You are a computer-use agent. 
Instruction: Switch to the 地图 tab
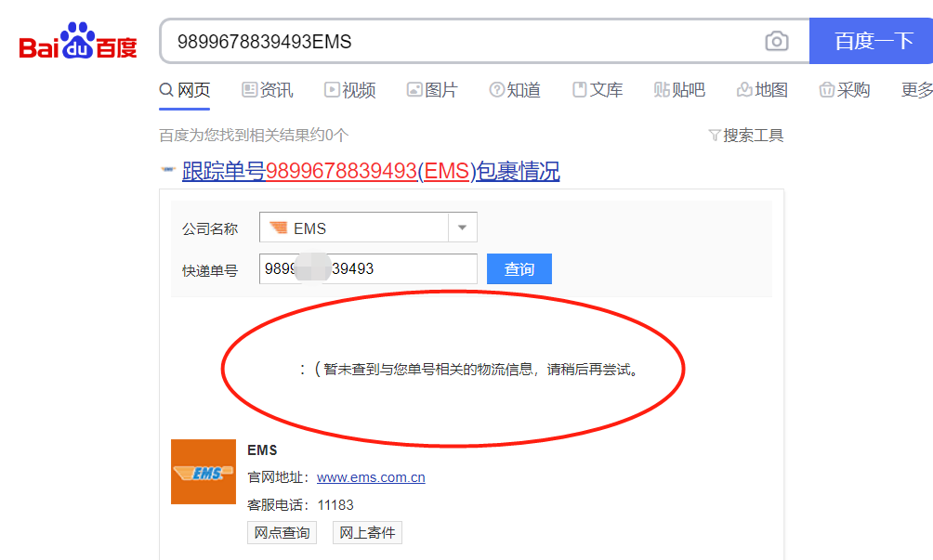pos(762,90)
